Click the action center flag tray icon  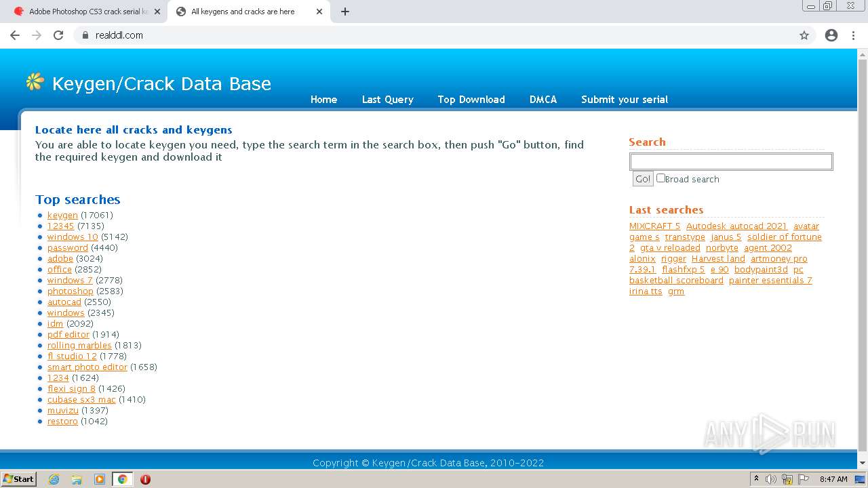[x=803, y=479]
